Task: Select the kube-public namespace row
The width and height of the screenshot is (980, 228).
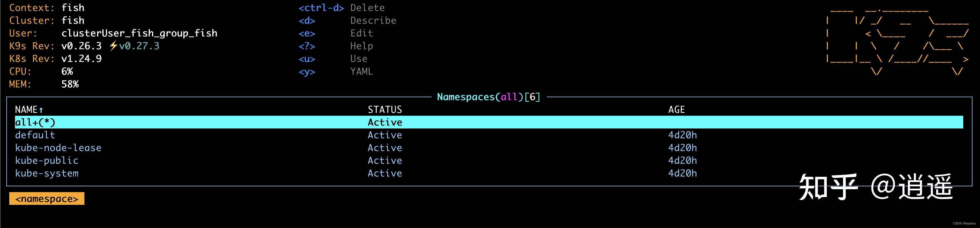Action: [47, 161]
